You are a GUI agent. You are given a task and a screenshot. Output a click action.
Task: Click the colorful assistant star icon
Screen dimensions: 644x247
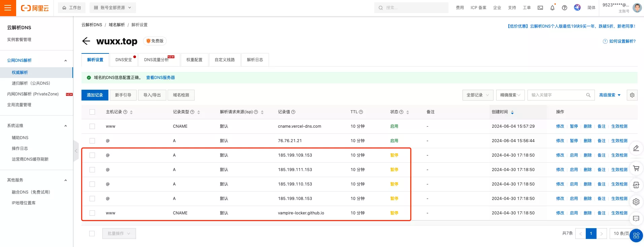tap(577, 7)
